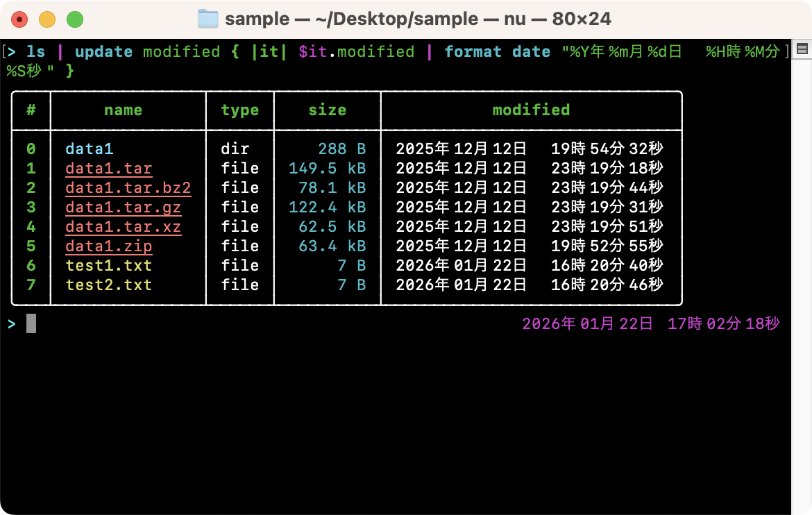Image resolution: width=812 pixels, height=515 pixels.
Task: Click the data1.tar.xz file link
Action: tap(123, 227)
